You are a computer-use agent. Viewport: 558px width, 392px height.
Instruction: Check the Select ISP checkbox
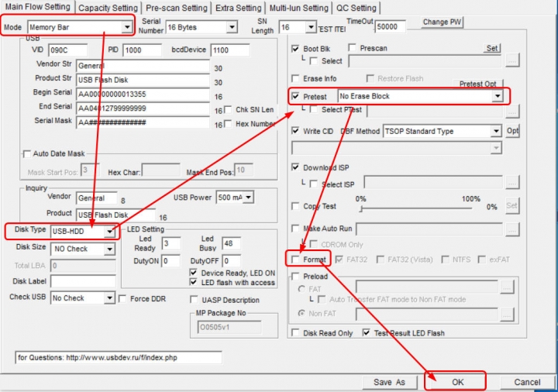point(314,184)
